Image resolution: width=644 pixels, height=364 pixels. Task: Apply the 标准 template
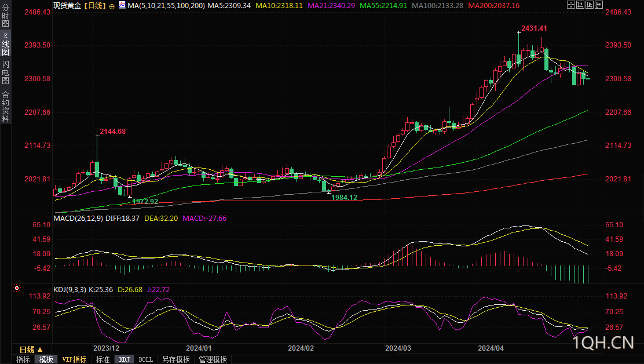[x=103, y=359]
